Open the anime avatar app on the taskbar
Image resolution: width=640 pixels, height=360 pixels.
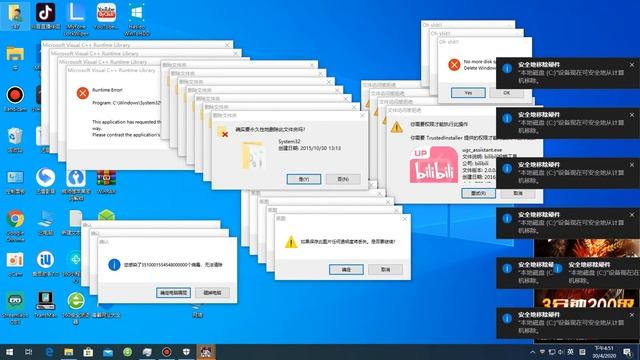pos(206,352)
